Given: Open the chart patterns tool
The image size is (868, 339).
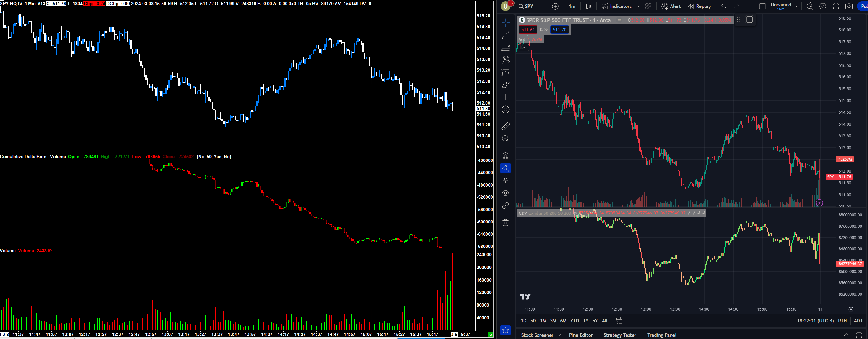Looking at the screenshot, I should 505,60.
